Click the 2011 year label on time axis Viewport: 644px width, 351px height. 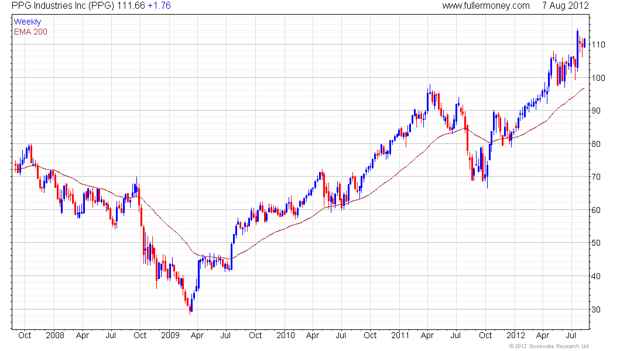click(x=400, y=335)
